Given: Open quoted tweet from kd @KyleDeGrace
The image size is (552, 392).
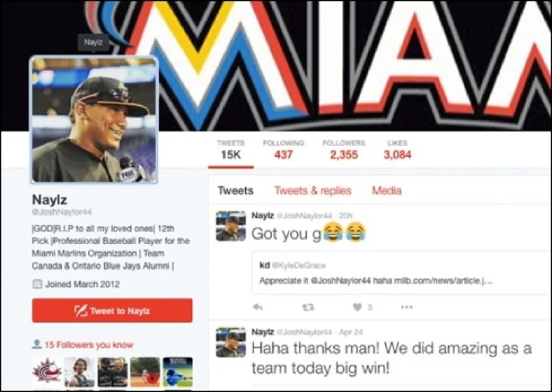Looking at the screenshot, I should (x=401, y=273).
